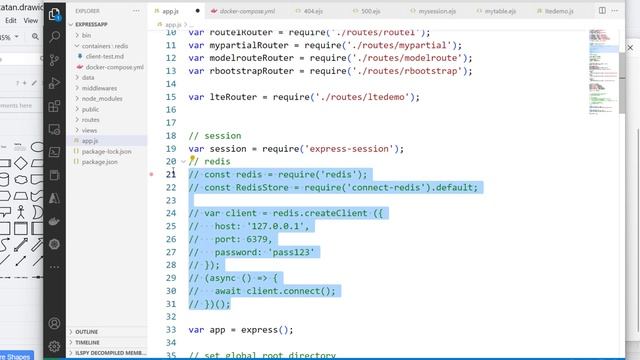The width and height of the screenshot is (640, 360).
Task: Collapse the code fold arrow at line 20
Action: click(183, 162)
